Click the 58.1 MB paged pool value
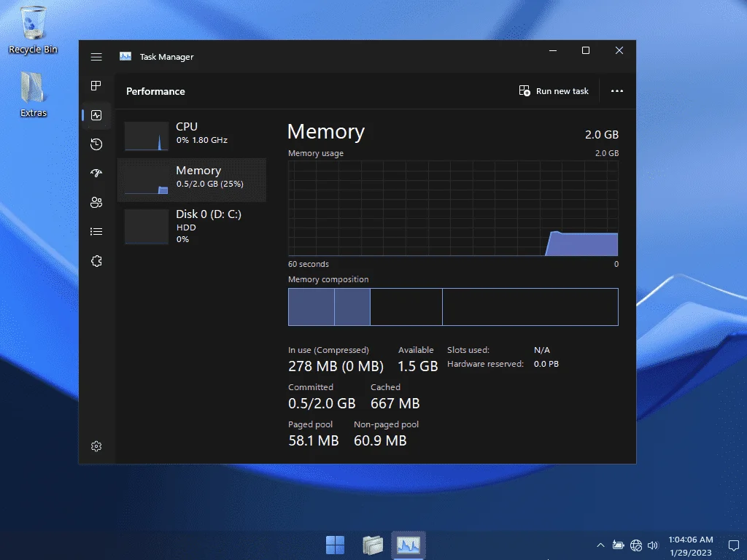Image resolution: width=747 pixels, height=560 pixels. pos(314,440)
